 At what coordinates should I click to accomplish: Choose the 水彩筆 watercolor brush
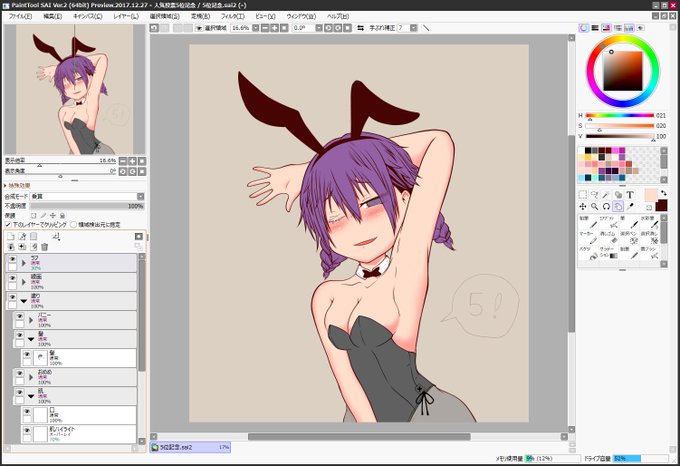pos(650,222)
